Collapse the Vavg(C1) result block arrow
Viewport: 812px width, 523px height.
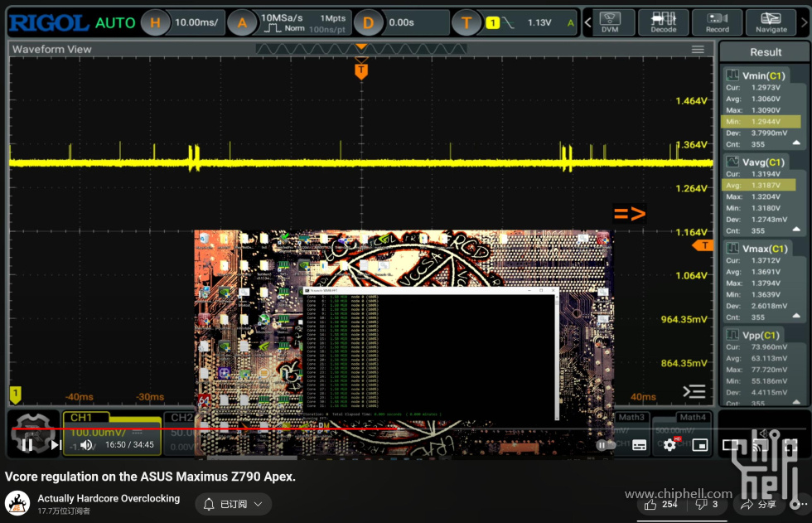(x=796, y=230)
